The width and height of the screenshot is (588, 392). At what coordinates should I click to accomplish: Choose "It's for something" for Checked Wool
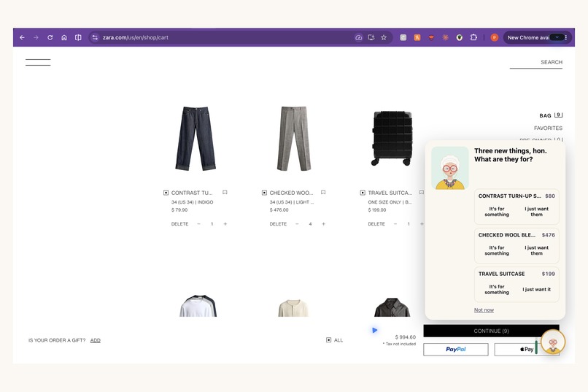click(497, 250)
